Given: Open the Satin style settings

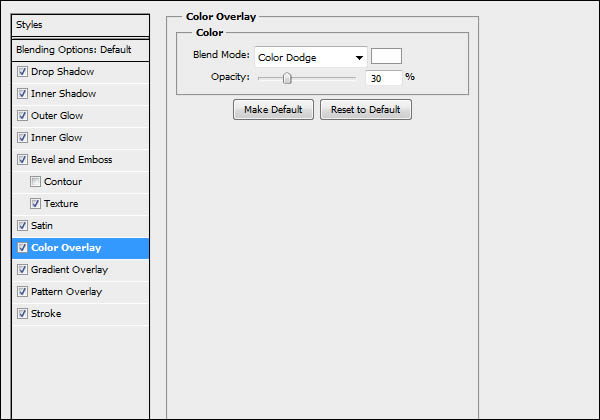Looking at the screenshot, I should (43, 226).
